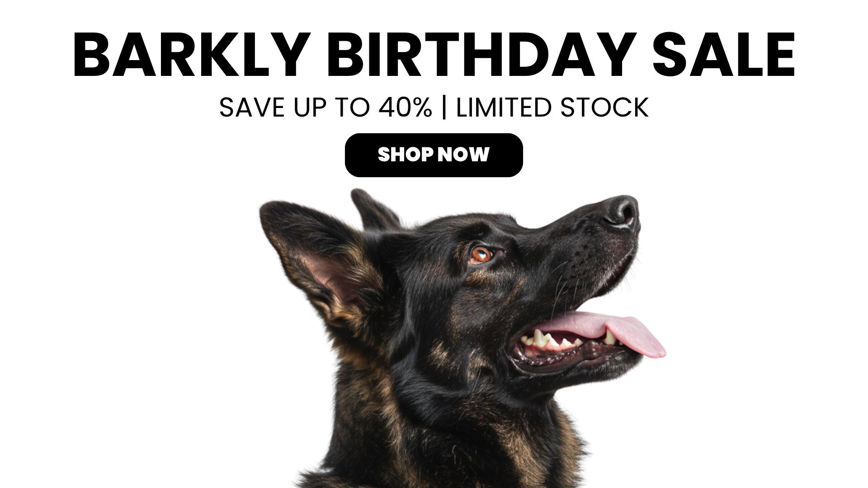This screenshot has width=868, height=488.
Task: Click the SAVE UP TO 40% text
Action: click(325, 108)
